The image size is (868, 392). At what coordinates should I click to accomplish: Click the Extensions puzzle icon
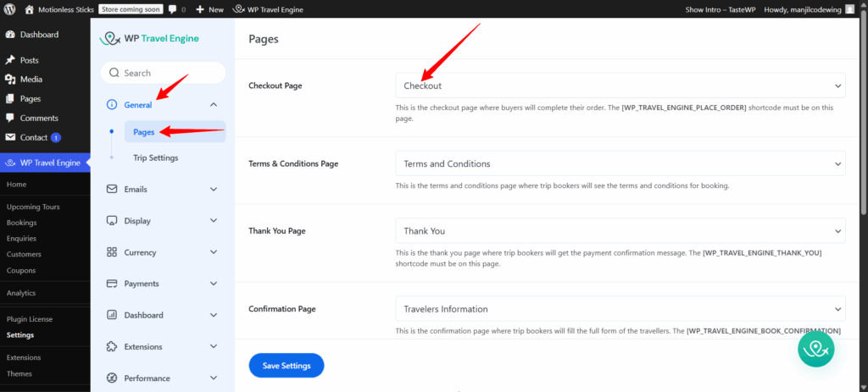pyautogui.click(x=112, y=346)
